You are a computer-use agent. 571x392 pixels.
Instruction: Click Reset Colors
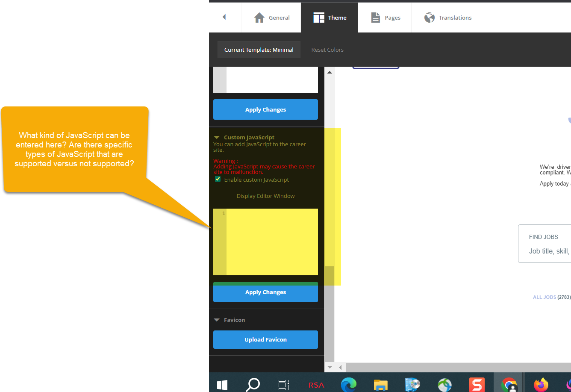pos(327,50)
